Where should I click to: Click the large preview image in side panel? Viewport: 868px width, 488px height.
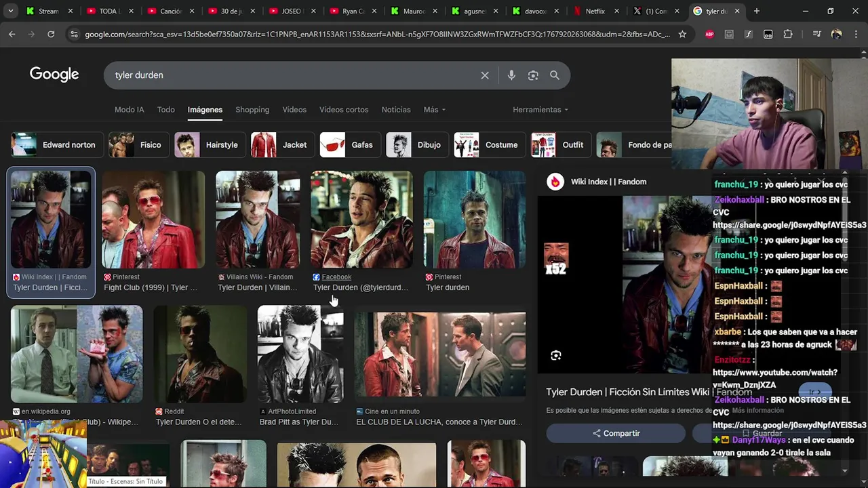(x=667, y=285)
